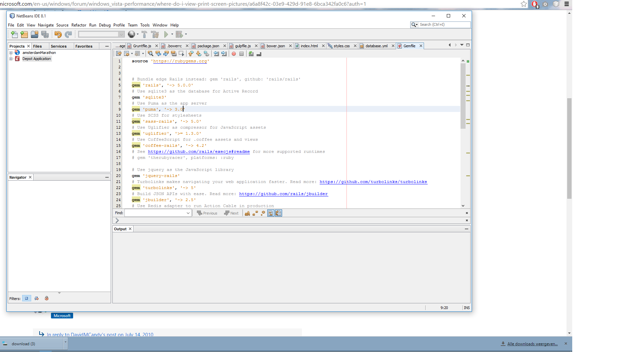Open the rubygems.org link on line 1

180,61
